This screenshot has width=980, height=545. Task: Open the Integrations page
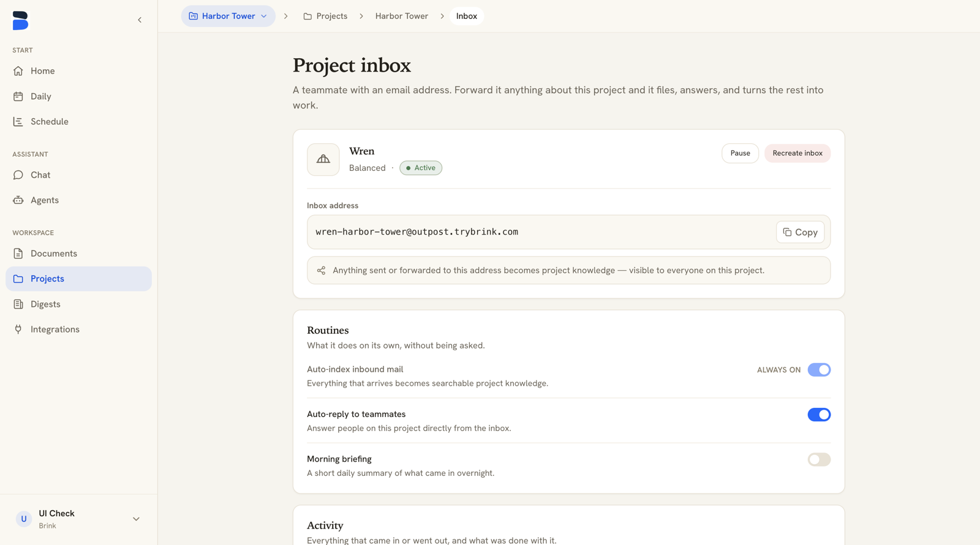tap(78, 329)
